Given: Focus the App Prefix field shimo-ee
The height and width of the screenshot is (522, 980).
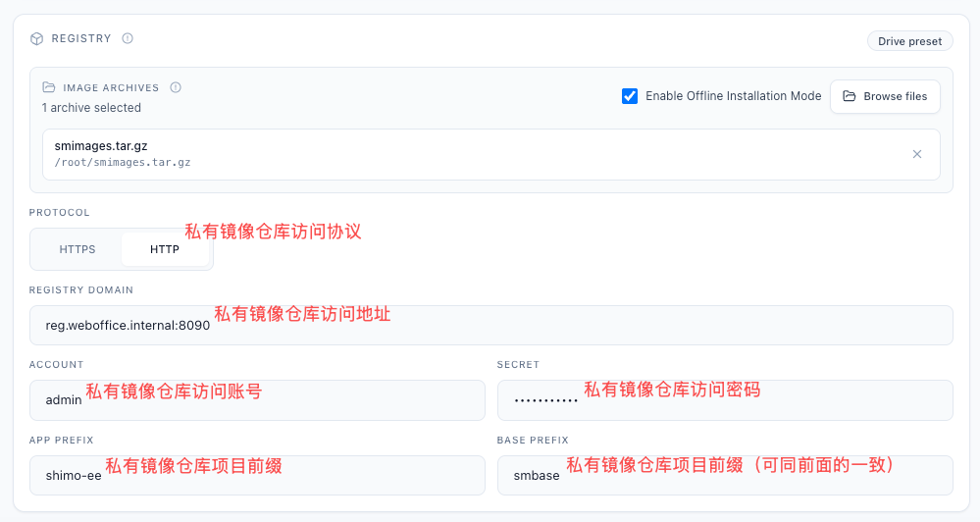Looking at the screenshot, I should [257, 475].
